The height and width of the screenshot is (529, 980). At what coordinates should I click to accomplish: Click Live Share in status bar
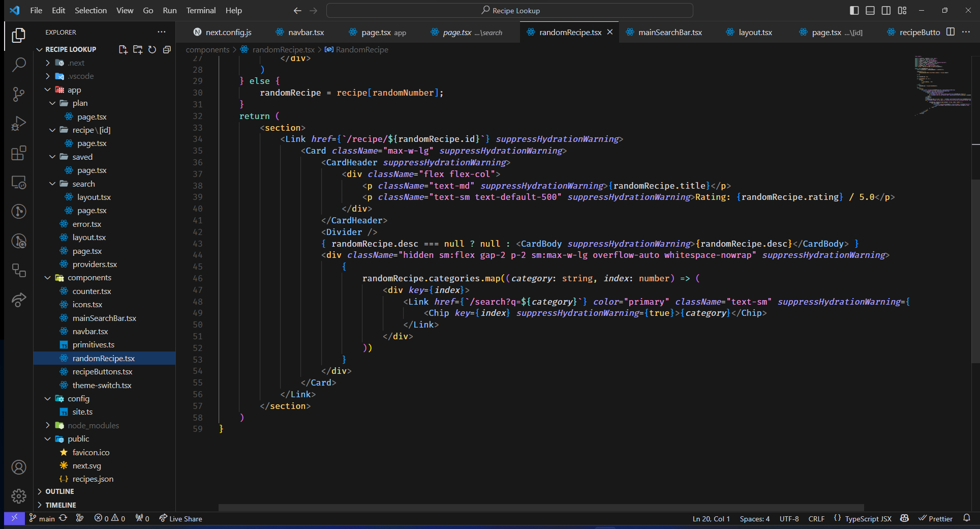pos(180,519)
